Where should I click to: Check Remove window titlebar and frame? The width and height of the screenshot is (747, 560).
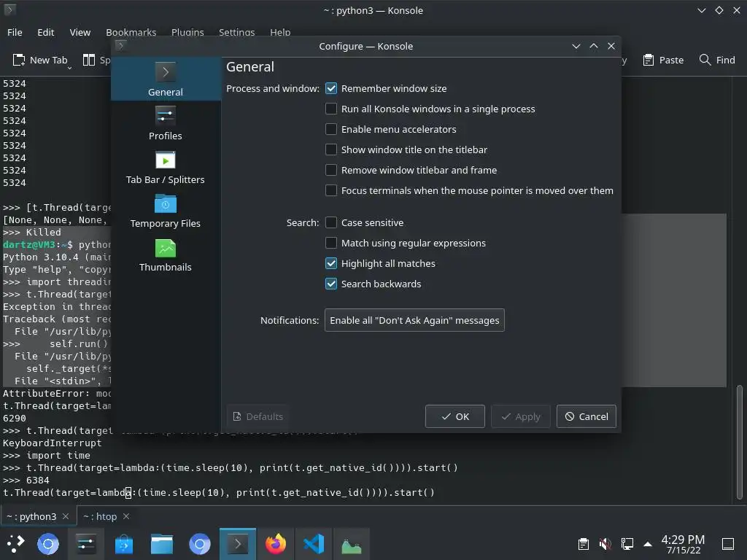click(331, 171)
